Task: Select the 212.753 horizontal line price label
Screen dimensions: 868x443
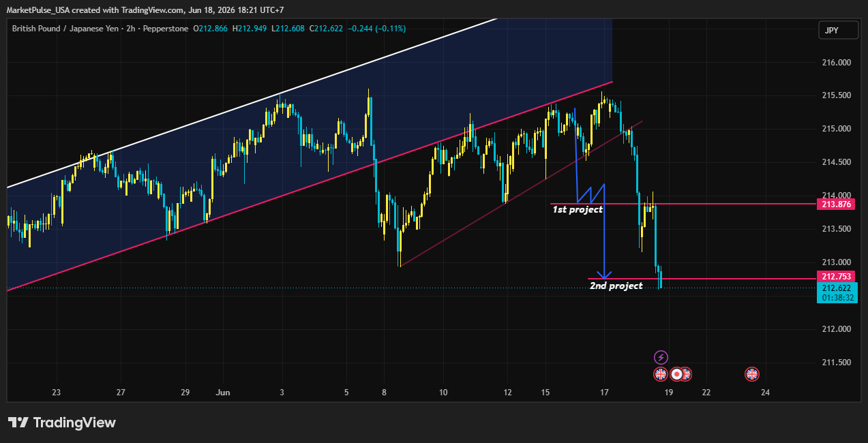Action: (x=835, y=277)
